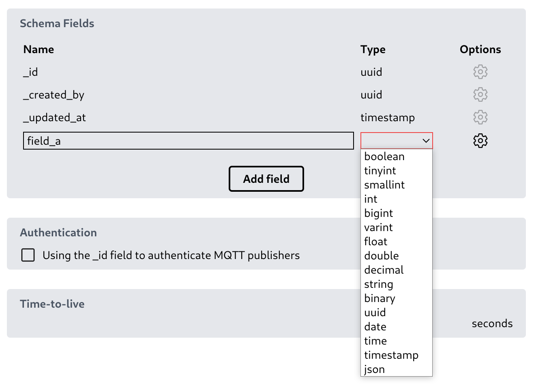Open options gear for _id field
This screenshot has height=392, width=534.
480,72
